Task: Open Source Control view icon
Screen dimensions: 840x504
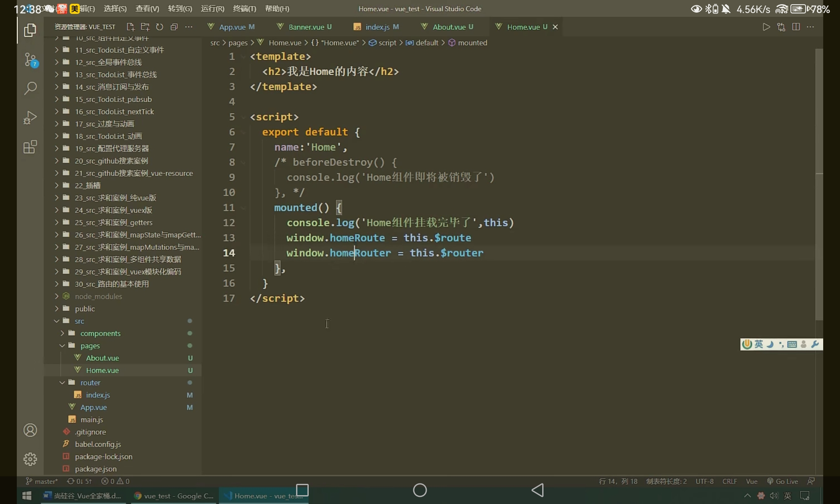Action: point(30,60)
